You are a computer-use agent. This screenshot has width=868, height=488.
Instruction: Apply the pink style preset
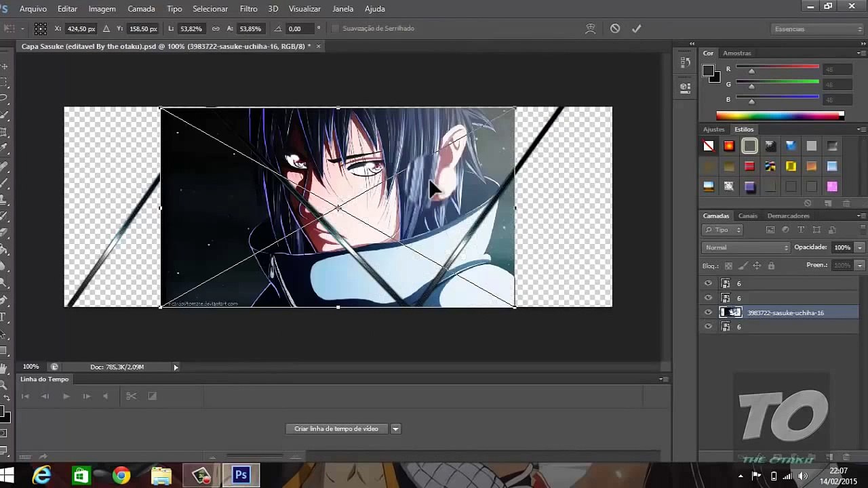832,186
